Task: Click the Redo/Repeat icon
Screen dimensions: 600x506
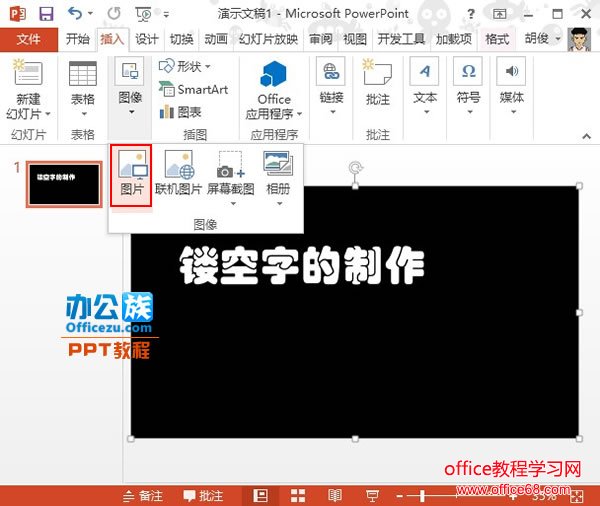Action: (114, 14)
